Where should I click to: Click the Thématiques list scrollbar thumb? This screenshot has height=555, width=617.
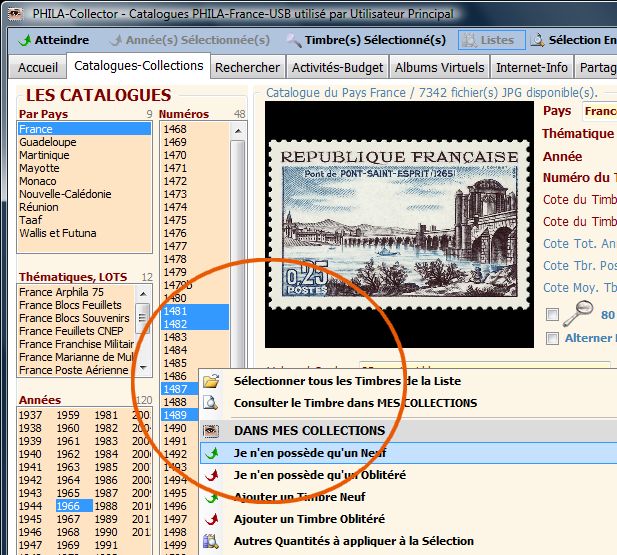[143, 317]
